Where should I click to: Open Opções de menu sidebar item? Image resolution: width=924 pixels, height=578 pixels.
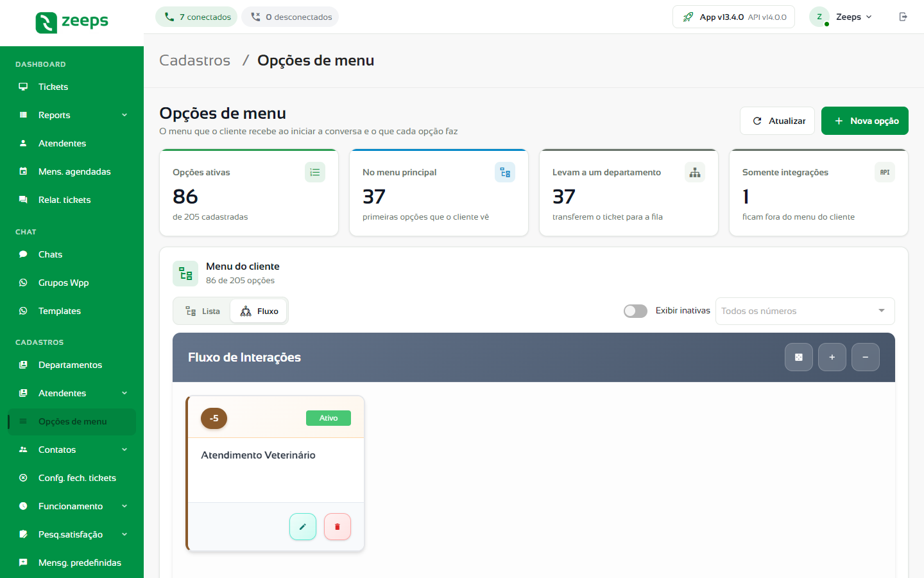72,421
